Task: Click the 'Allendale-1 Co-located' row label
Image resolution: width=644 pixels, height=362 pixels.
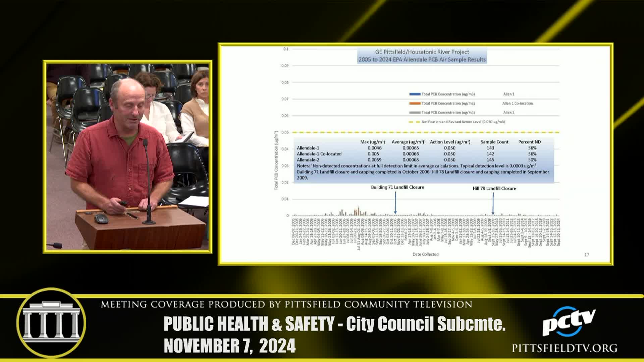Action: click(x=319, y=154)
